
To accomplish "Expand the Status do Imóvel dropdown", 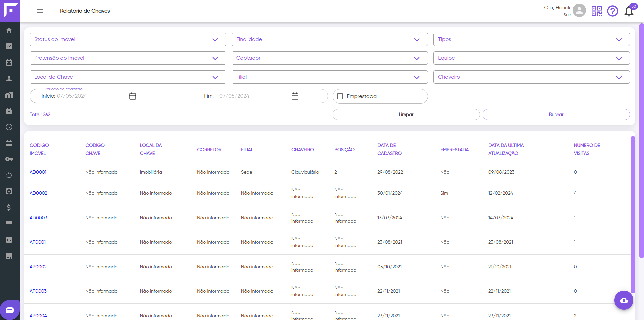I will [x=128, y=39].
